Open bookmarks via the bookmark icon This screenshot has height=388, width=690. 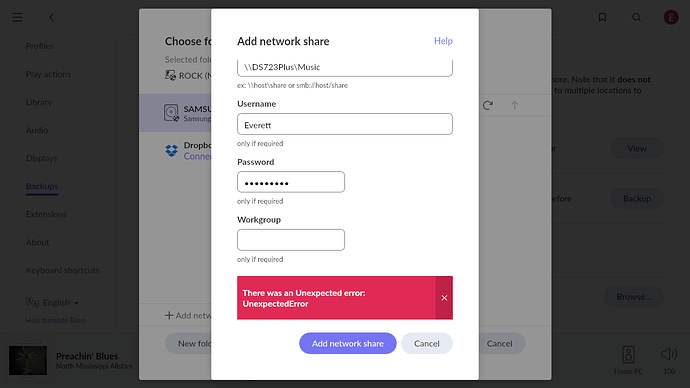tap(602, 18)
